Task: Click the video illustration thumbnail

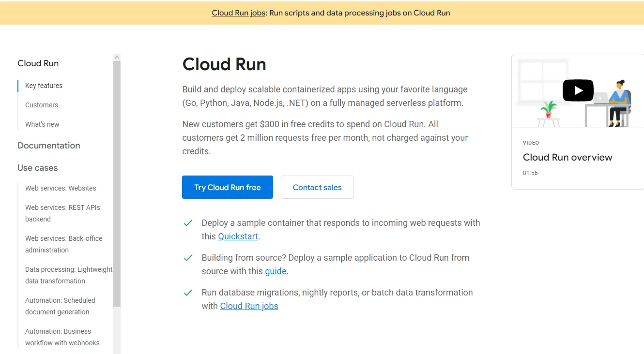Action: pyautogui.click(x=578, y=91)
